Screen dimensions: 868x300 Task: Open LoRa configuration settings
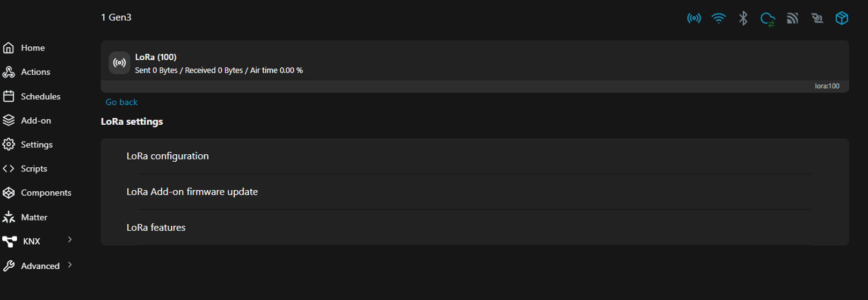point(475,156)
